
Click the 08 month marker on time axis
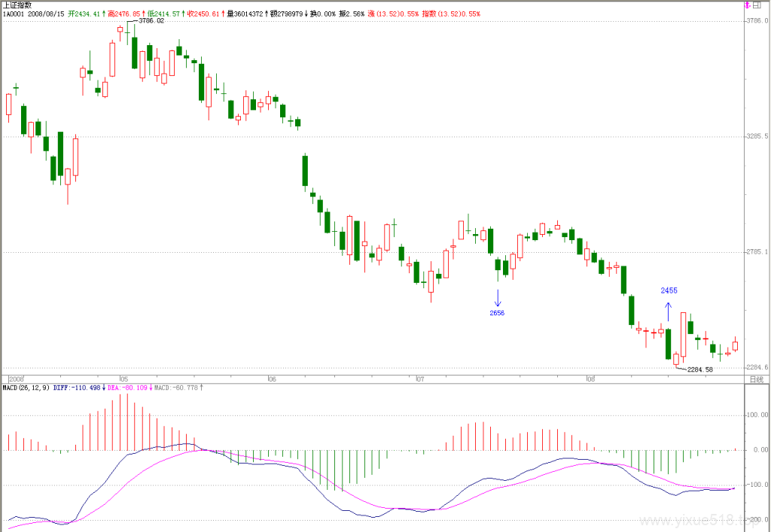pyautogui.click(x=590, y=379)
